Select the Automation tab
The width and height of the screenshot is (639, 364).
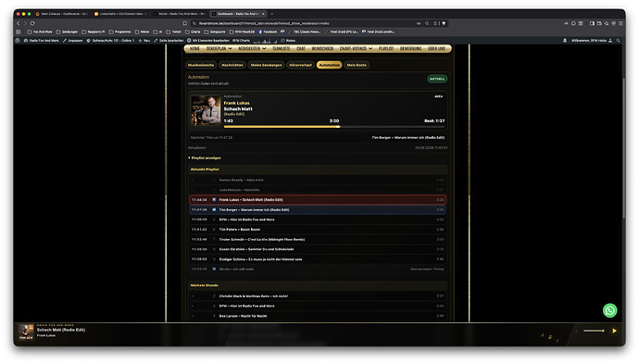(330, 65)
